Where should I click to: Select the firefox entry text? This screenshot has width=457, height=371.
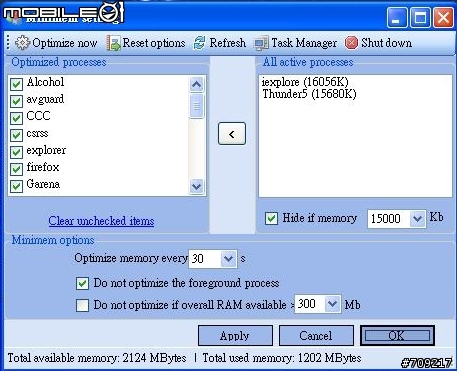point(43,167)
